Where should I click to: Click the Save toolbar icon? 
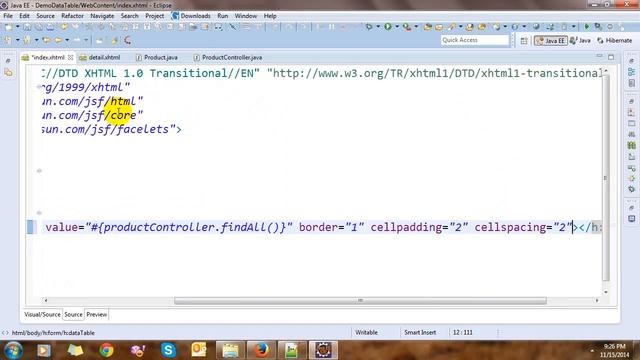point(27,27)
